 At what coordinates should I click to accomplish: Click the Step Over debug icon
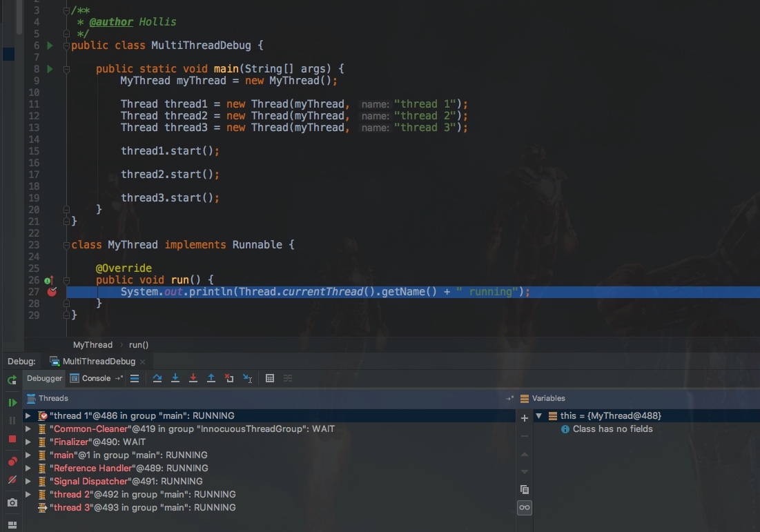(x=157, y=378)
